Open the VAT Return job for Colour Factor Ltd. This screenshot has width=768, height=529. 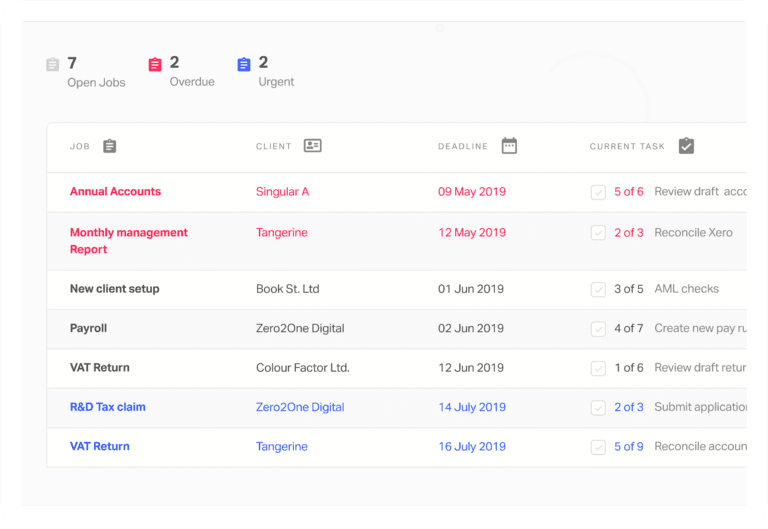(100, 367)
